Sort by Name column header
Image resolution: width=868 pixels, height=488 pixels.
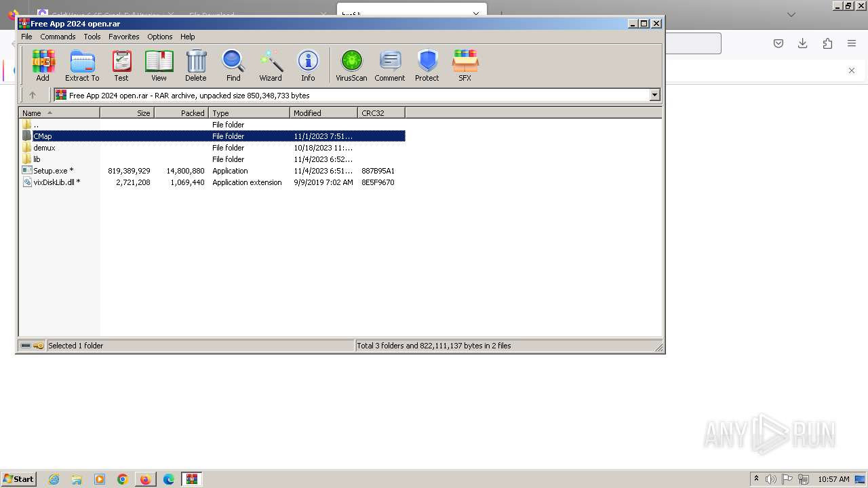(x=60, y=113)
